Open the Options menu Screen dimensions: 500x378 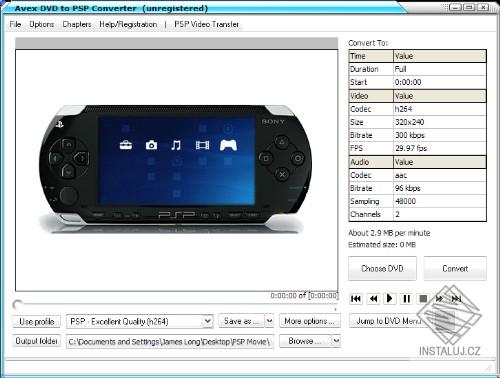(x=42, y=24)
